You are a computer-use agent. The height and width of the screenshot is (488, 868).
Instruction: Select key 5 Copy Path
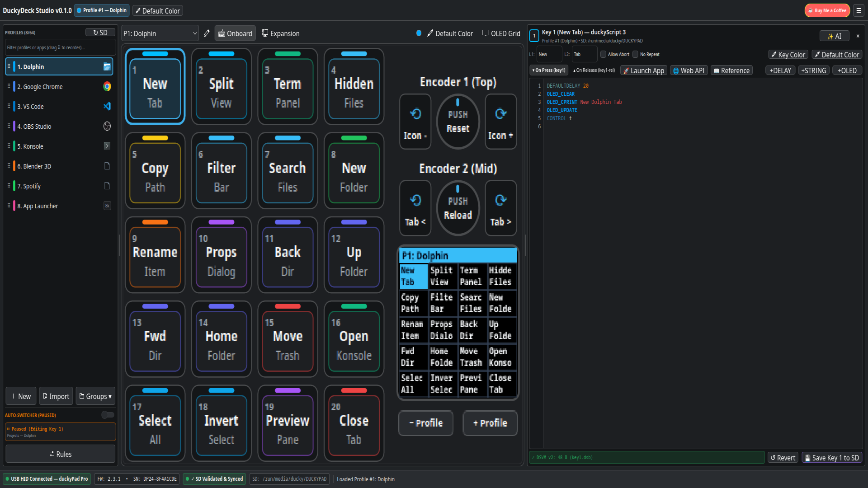coord(155,171)
